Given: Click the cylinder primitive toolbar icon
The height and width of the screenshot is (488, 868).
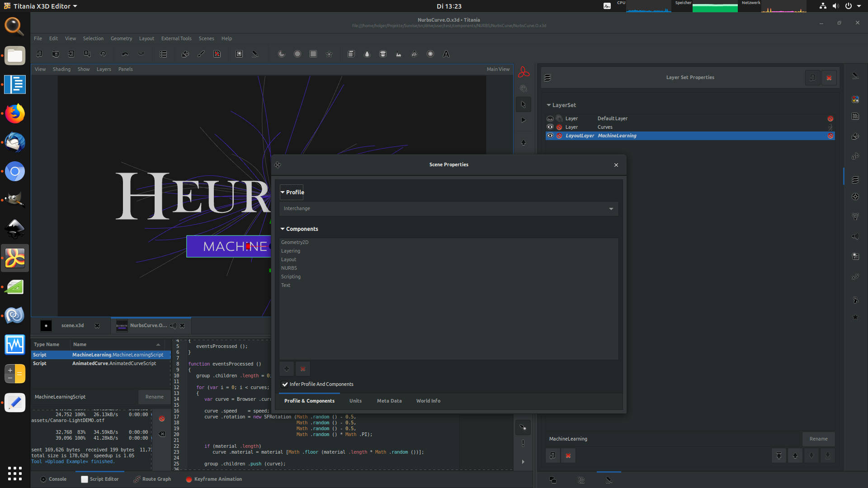Looking at the screenshot, I should [x=383, y=54].
